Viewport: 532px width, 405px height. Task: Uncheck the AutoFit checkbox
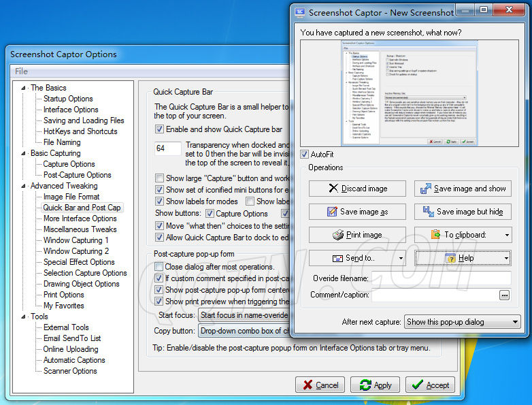pyautogui.click(x=305, y=154)
